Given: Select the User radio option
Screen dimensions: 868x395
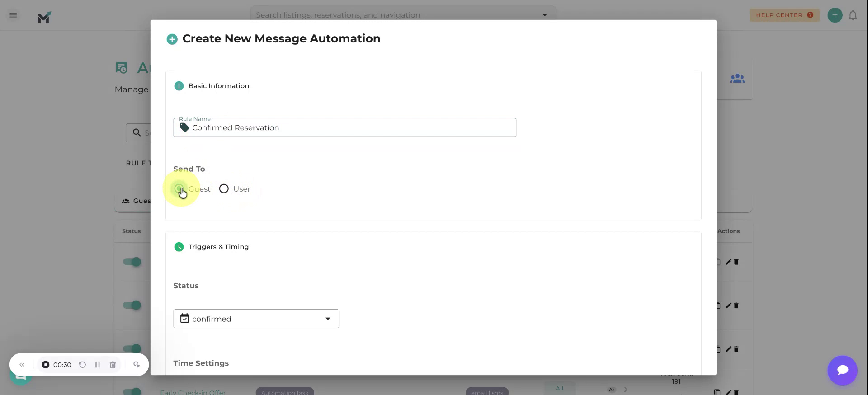Looking at the screenshot, I should (224, 188).
